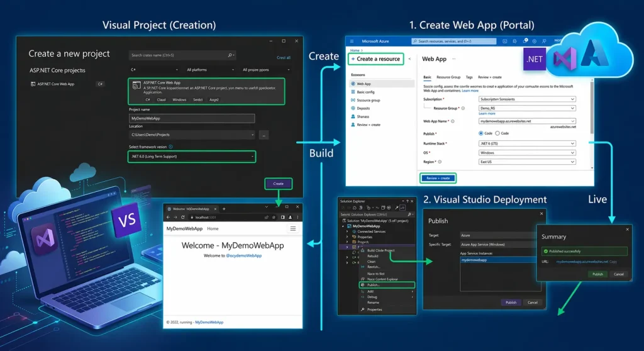Select mydemowebapp in App Service Instance list
The width and height of the screenshot is (644, 351).
(x=498, y=260)
